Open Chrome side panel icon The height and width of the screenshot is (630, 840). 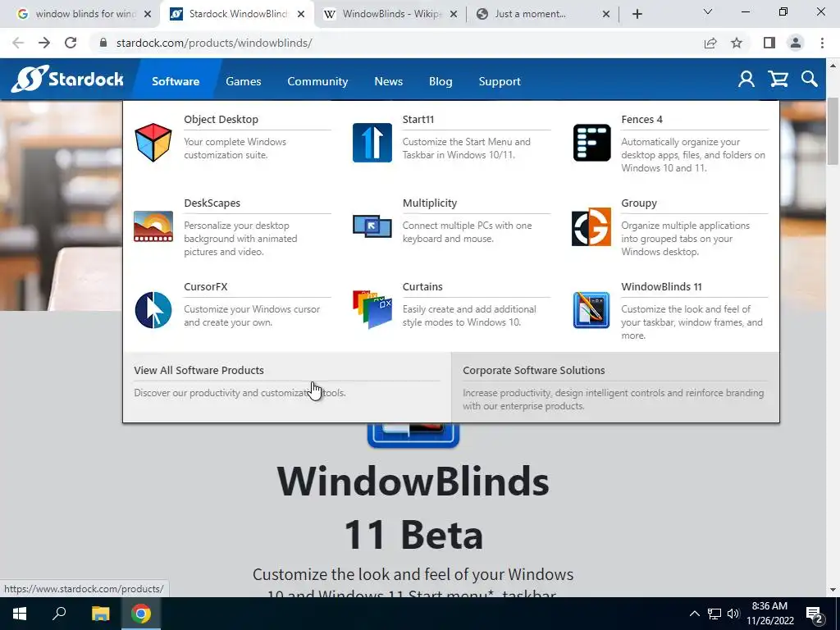(769, 43)
